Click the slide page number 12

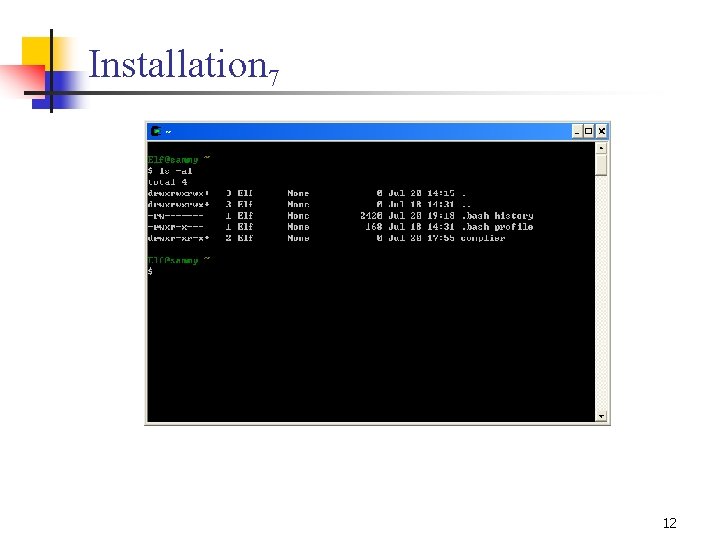click(x=669, y=523)
